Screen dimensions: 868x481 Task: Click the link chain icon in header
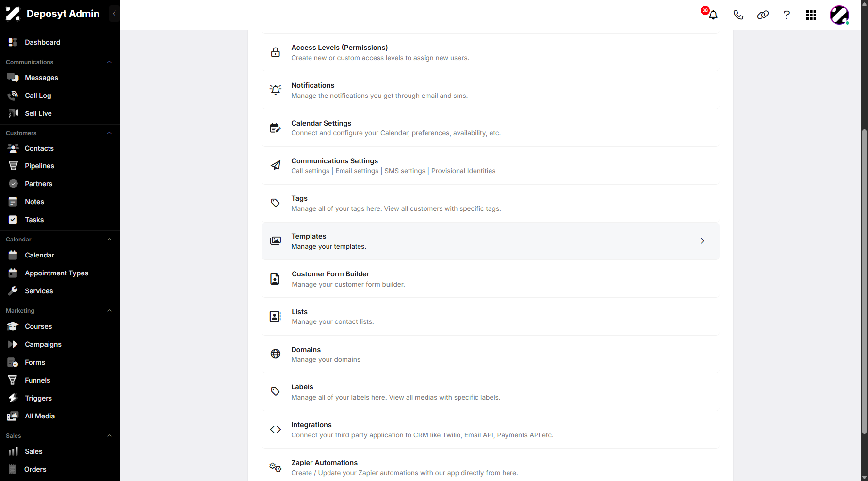click(x=763, y=15)
